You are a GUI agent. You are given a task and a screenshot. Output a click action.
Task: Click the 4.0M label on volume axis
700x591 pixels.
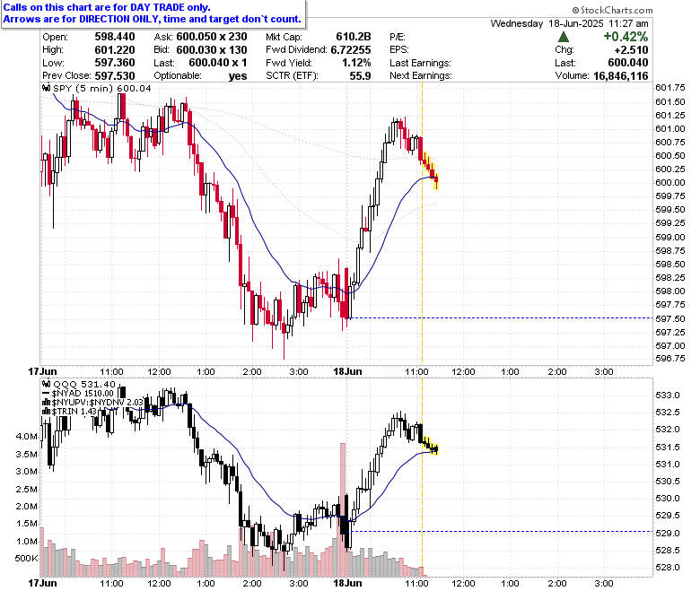coord(27,436)
